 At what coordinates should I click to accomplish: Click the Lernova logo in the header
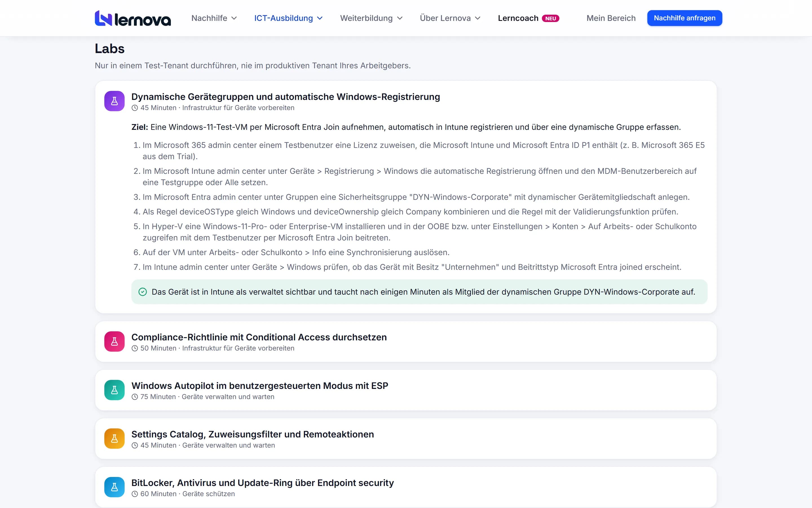(133, 18)
